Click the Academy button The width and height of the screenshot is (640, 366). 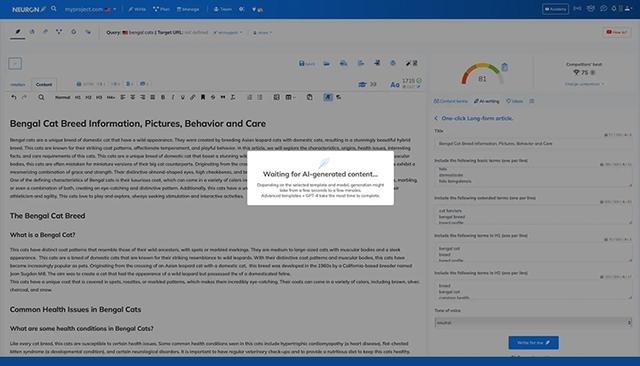[x=555, y=9]
